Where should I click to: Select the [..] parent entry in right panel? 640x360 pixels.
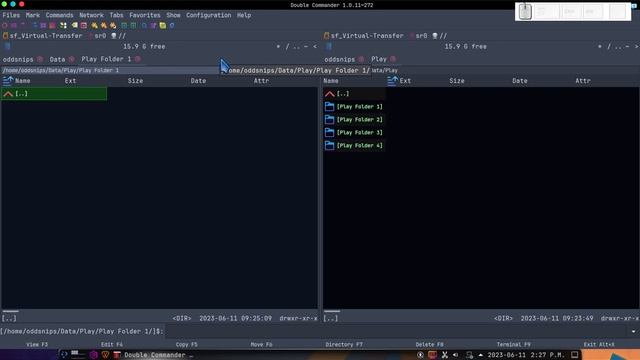click(x=354, y=93)
